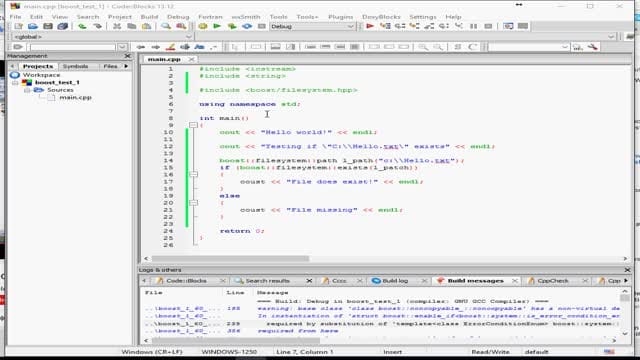Click the zoom in magnifier icon
Image resolution: width=640 pixels, height=360 pixels.
point(423,47)
